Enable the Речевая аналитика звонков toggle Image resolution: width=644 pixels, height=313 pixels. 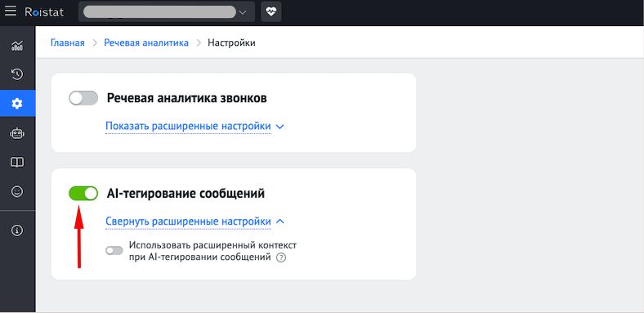click(83, 98)
